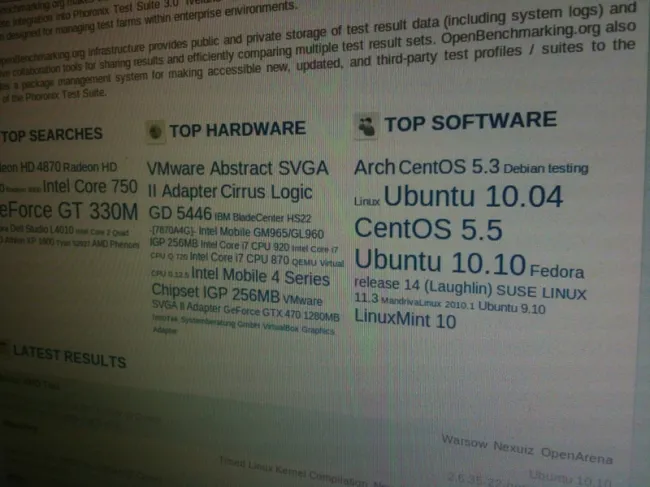Click the CentOS 5.3 tag
Screen dimensions: 650x487
449,167
